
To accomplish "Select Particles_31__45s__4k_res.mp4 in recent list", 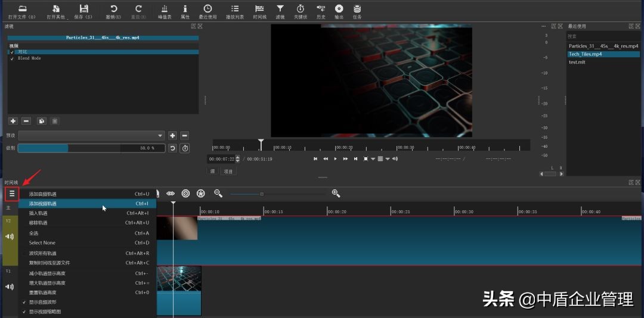I will tap(603, 46).
